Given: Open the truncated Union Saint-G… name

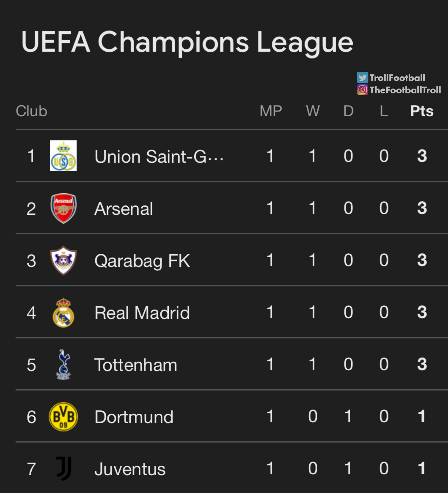Looking at the screenshot, I should pyautogui.click(x=159, y=156).
